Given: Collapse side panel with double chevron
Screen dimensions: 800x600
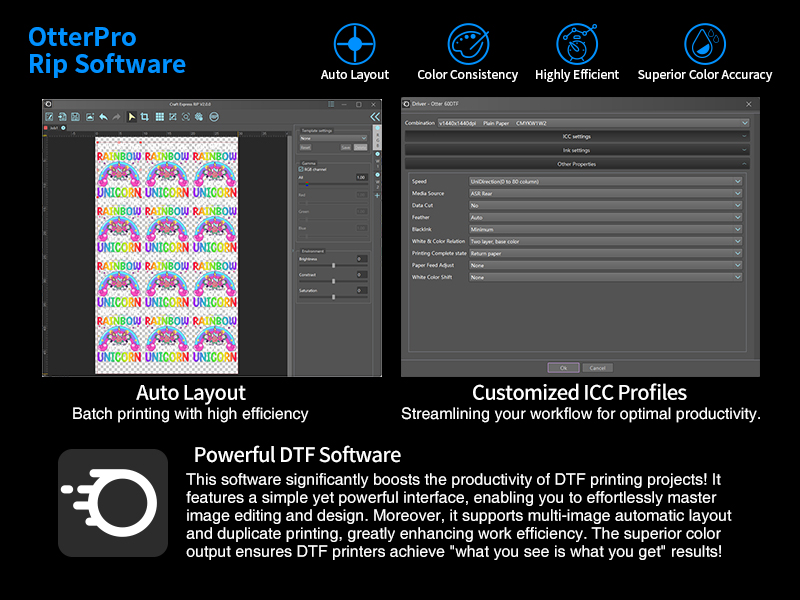Looking at the screenshot, I should click(375, 117).
